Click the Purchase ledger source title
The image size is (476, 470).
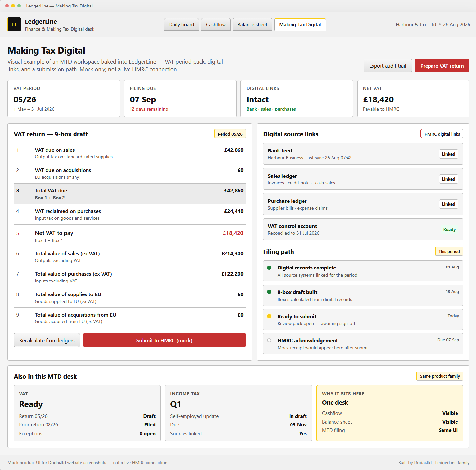pyautogui.click(x=287, y=201)
